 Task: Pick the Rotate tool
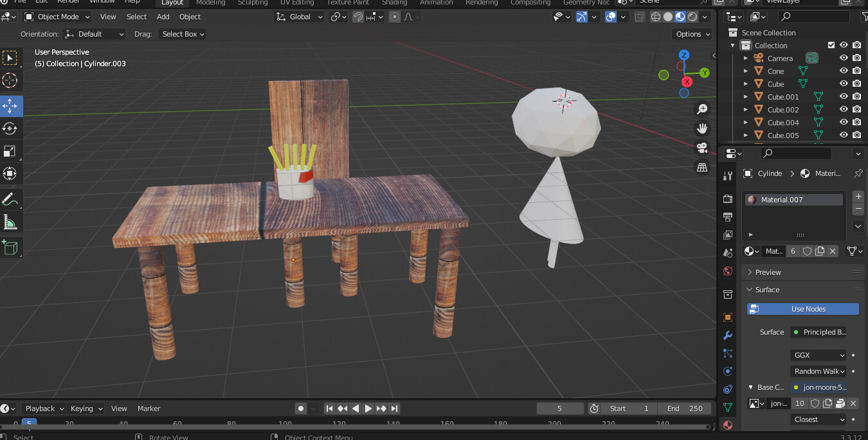point(10,128)
